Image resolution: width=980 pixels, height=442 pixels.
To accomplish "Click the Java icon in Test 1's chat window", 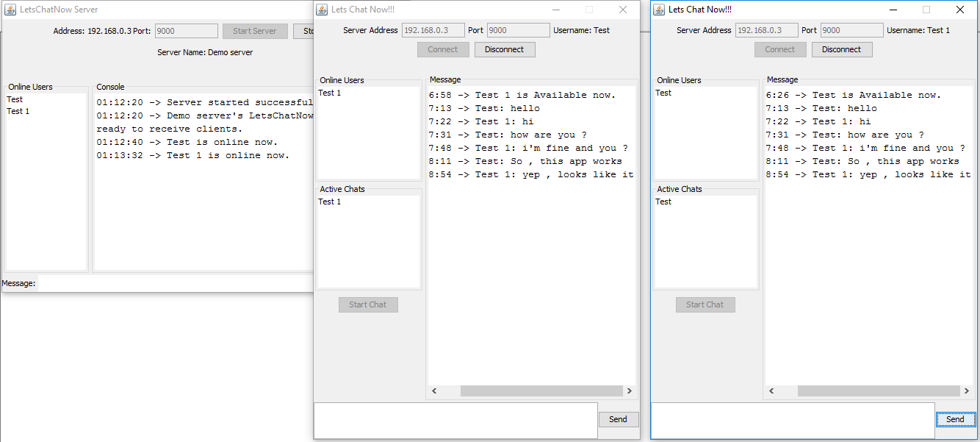I will tap(658, 9).
